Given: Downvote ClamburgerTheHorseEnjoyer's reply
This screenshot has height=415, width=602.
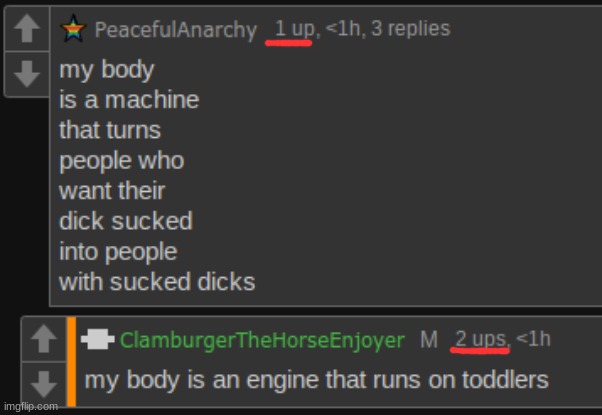Looking at the screenshot, I should point(44,384).
